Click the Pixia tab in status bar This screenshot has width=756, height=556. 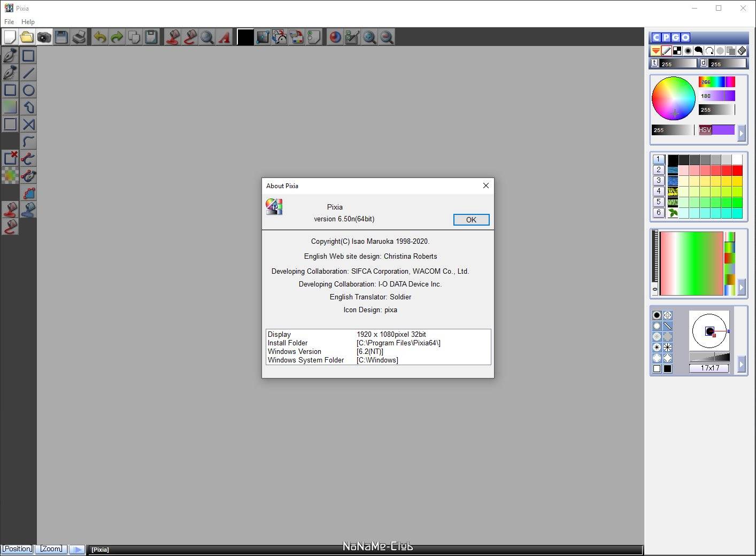[100, 550]
